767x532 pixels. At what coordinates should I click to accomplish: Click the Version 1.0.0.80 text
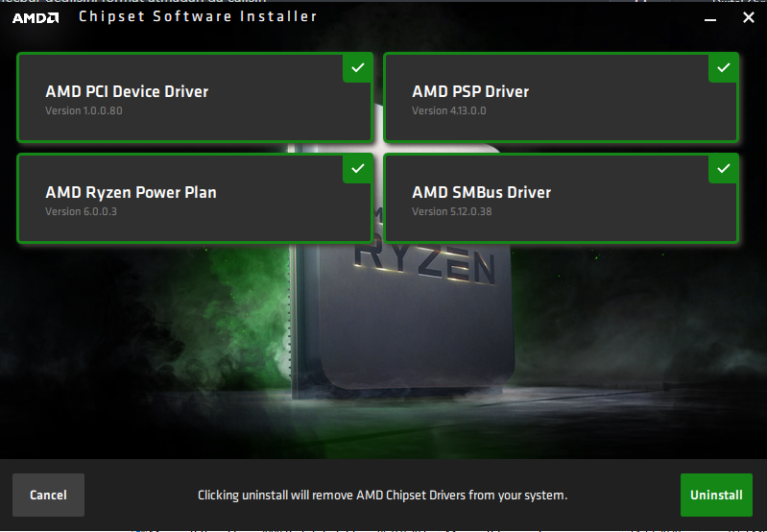[x=84, y=110]
